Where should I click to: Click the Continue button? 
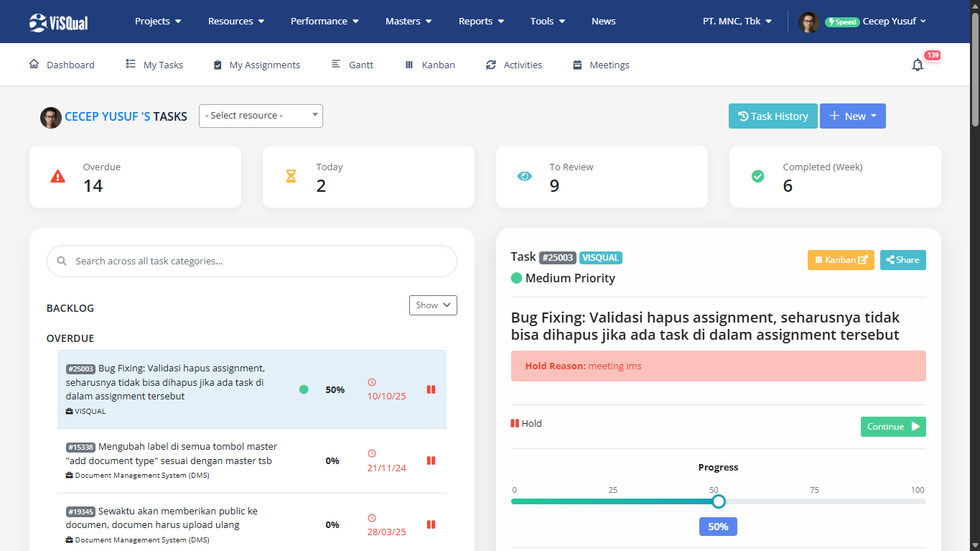(x=893, y=427)
